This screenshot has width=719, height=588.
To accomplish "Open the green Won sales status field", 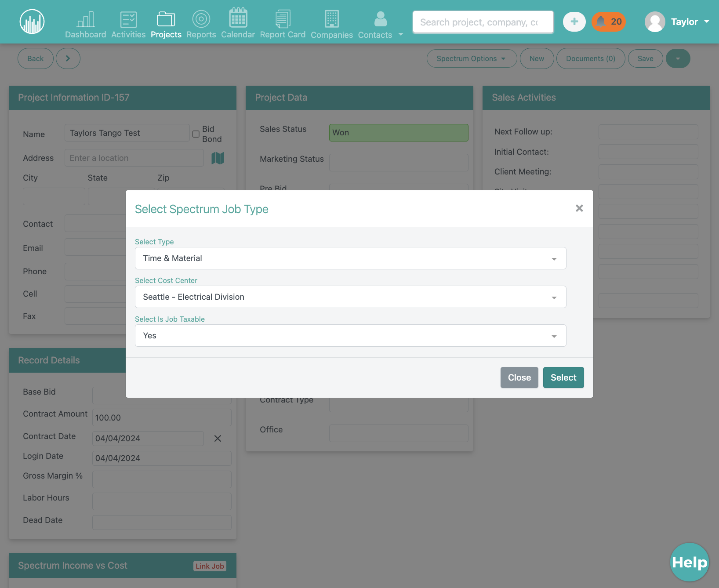I will coord(399,133).
